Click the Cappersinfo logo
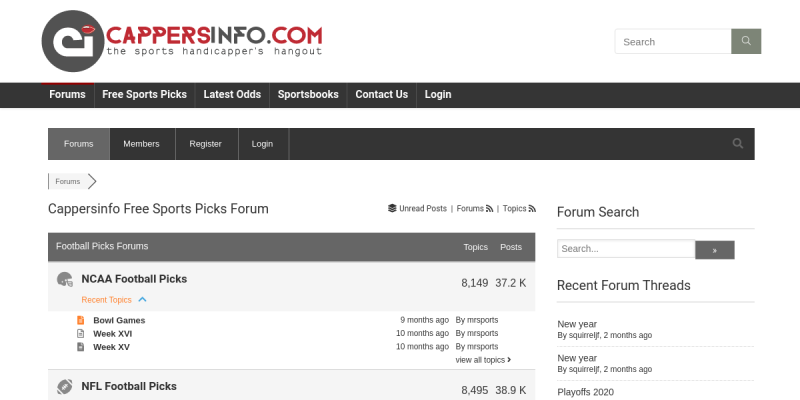Viewport: 800px width, 400px height. click(182, 41)
